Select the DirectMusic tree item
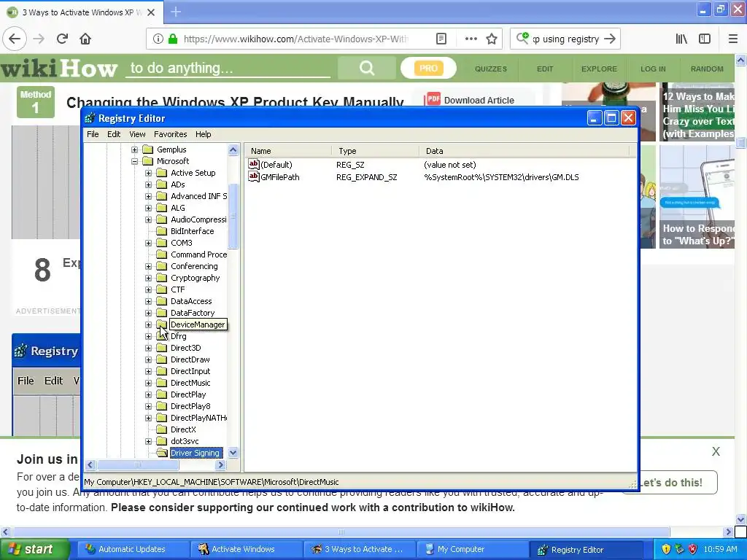747x560 pixels. click(x=190, y=383)
